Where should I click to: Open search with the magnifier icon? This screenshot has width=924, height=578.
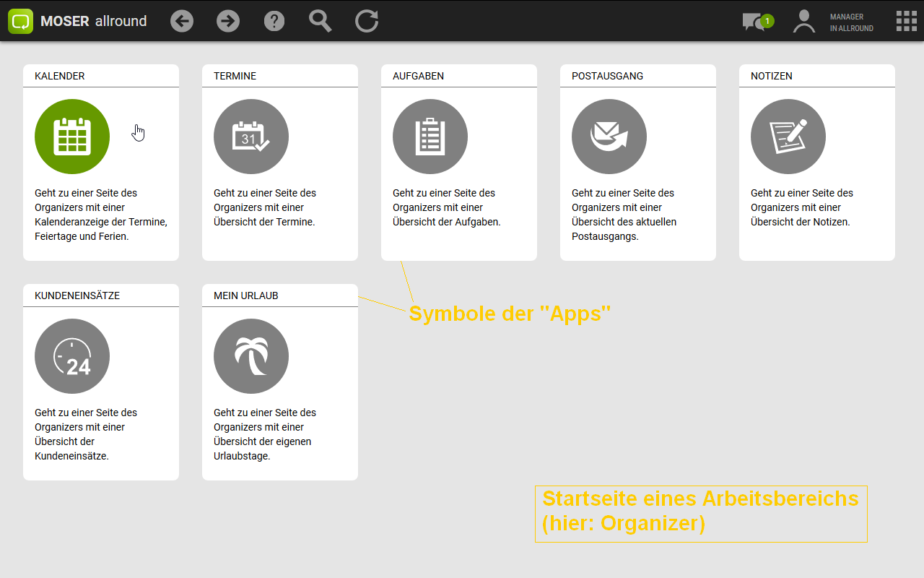[x=320, y=21]
